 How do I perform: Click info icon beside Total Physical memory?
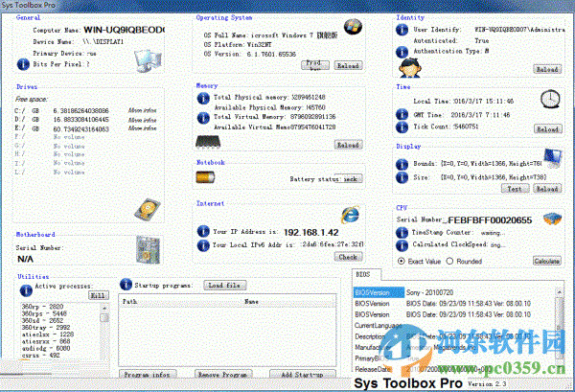pos(203,98)
